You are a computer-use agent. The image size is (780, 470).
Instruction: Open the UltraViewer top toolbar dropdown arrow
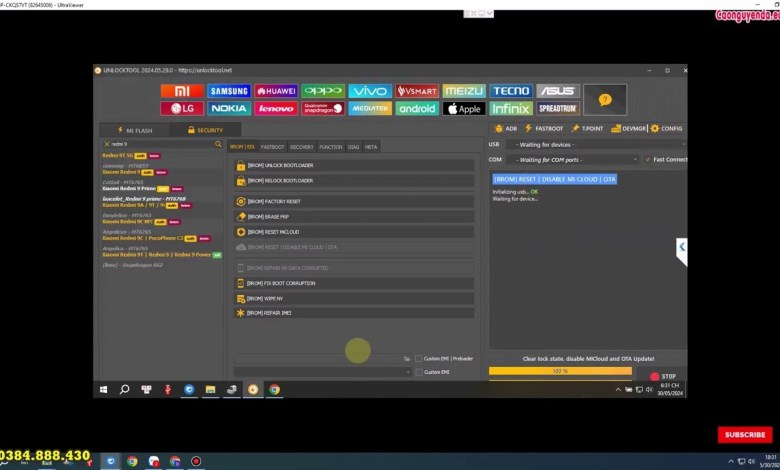click(x=490, y=13)
